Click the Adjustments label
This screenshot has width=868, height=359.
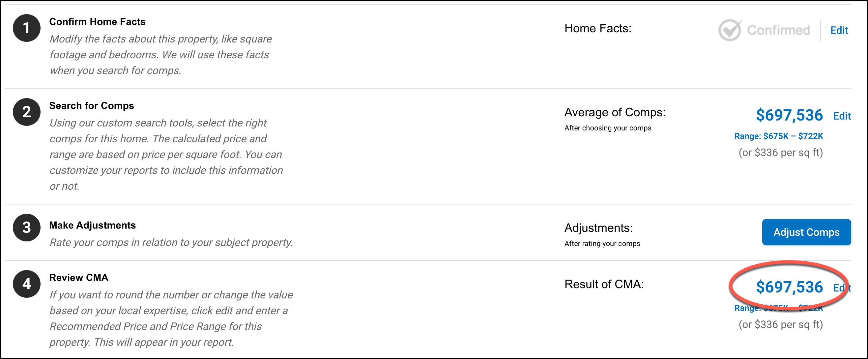point(598,228)
